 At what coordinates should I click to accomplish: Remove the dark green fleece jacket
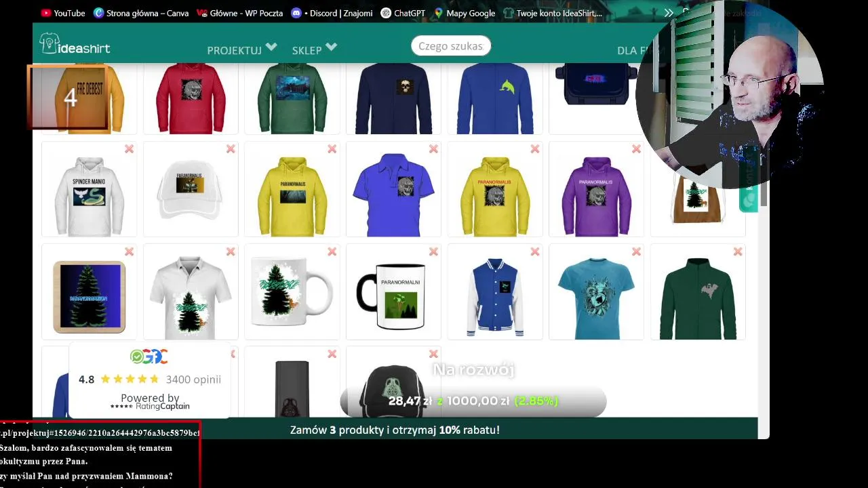point(738,251)
